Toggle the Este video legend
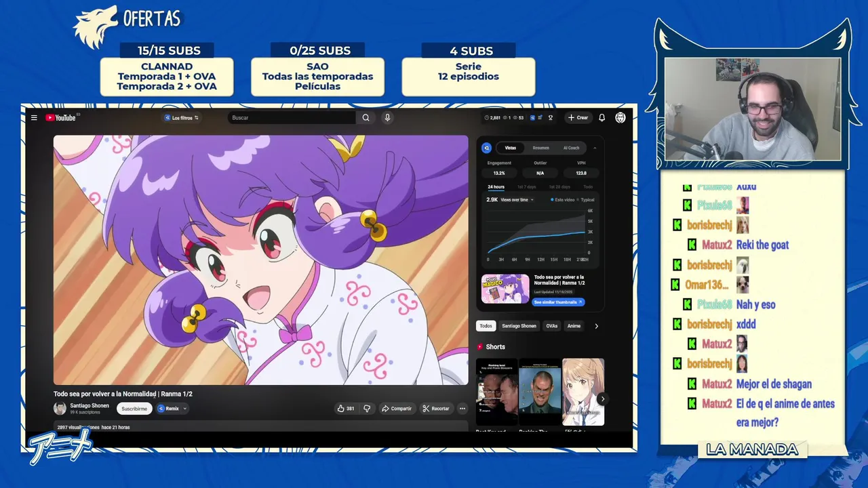The image size is (868, 488). 562,200
